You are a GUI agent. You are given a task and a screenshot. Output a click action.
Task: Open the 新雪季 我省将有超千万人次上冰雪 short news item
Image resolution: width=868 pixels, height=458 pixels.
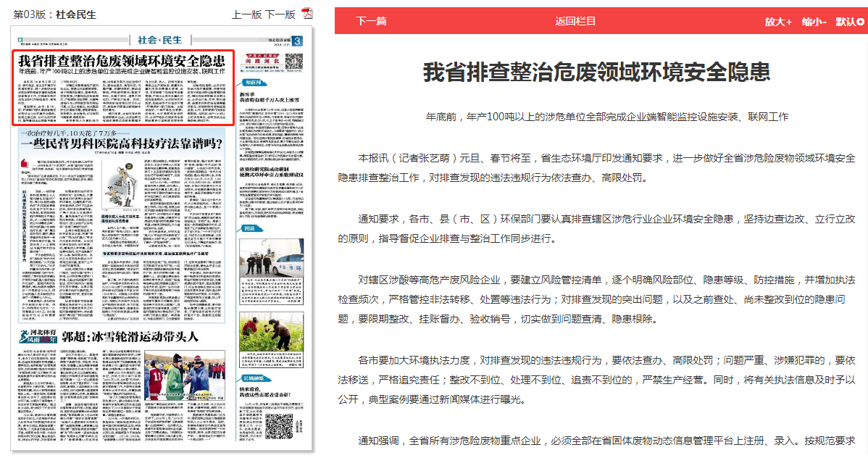(x=269, y=98)
